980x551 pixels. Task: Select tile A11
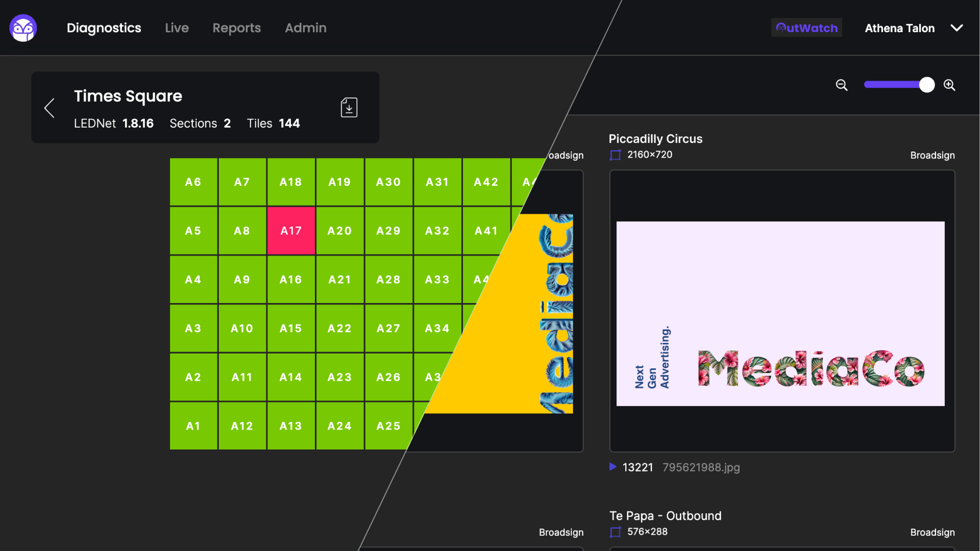click(242, 377)
